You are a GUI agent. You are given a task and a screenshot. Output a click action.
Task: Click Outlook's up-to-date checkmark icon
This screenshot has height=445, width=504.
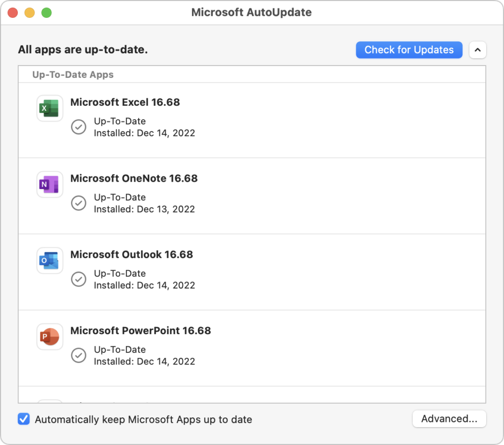(79, 280)
